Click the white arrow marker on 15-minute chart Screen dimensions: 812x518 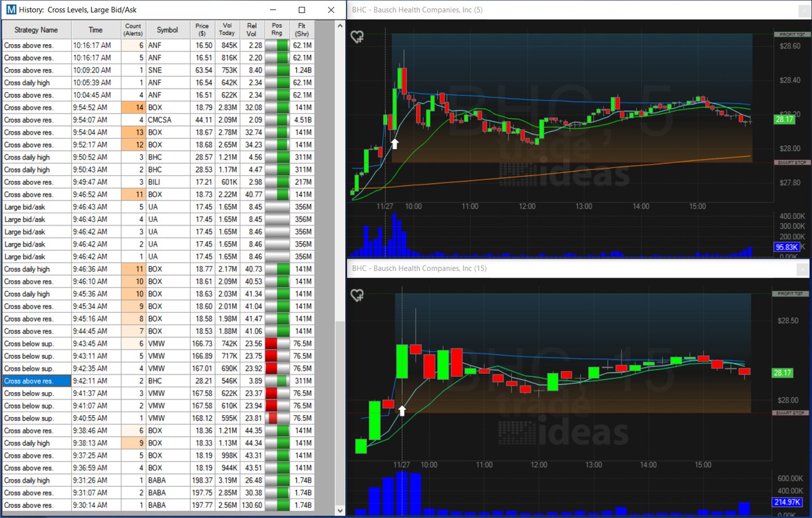403,410
